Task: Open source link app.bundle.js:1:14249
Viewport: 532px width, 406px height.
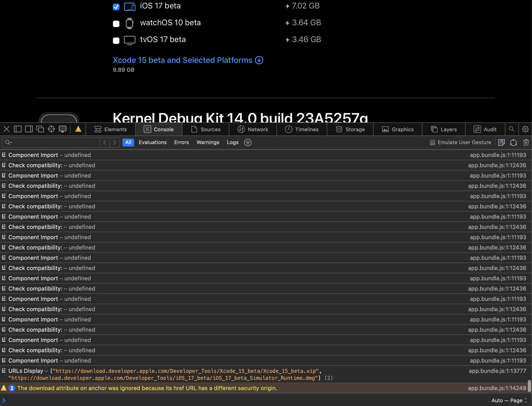Action: 497,388
